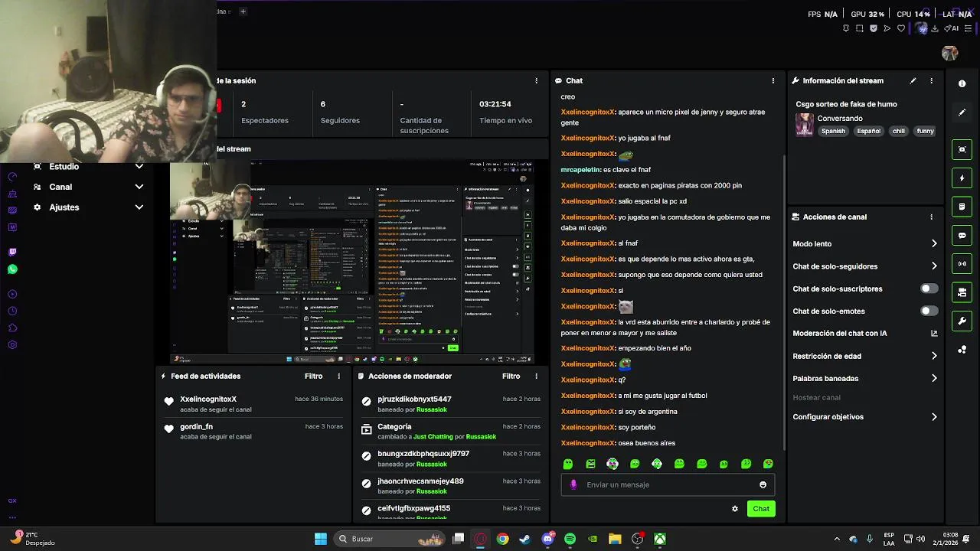Open Discord from the taskbar
This screenshot has height=551, width=980.
pyautogui.click(x=547, y=539)
